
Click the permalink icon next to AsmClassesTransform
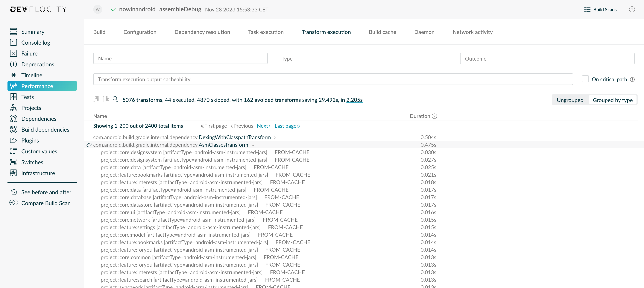(89, 145)
